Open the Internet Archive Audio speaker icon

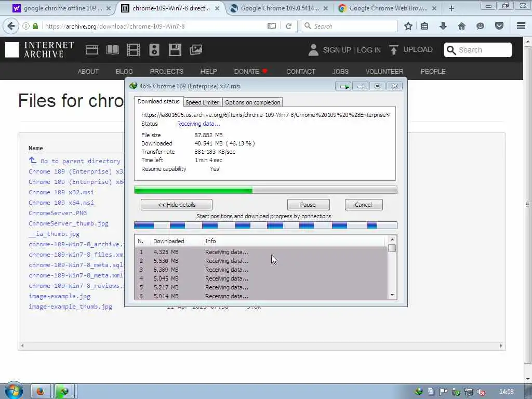(154, 50)
